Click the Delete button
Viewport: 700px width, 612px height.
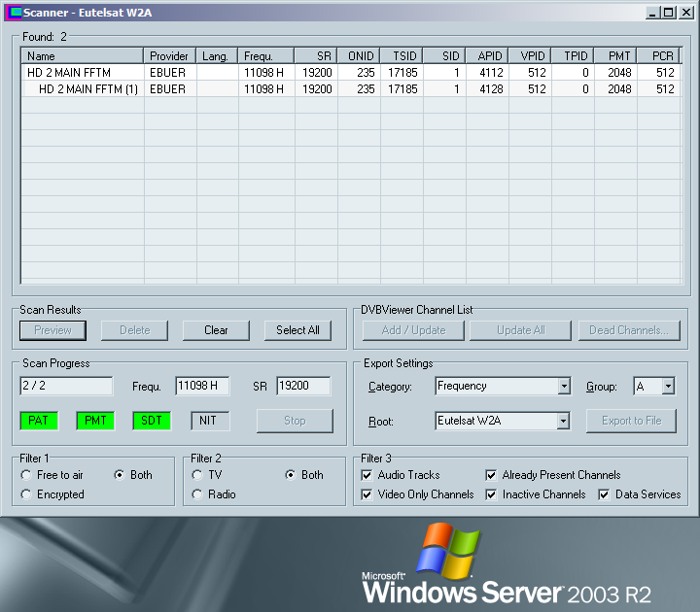coord(135,330)
